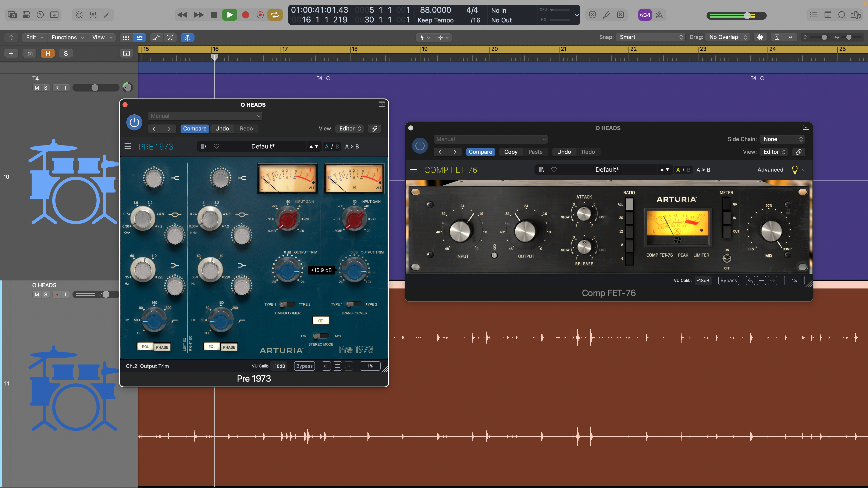
Task: Toggle the Flex show/hide button
Action: 170,37
